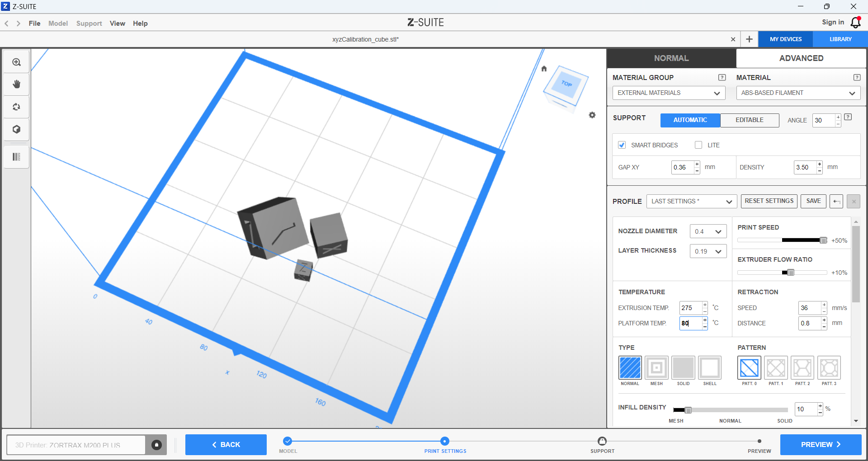Image resolution: width=868 pixels, height=461 pixels.
Task: Increase support angle stepper
Action: [x=838, y=118]
